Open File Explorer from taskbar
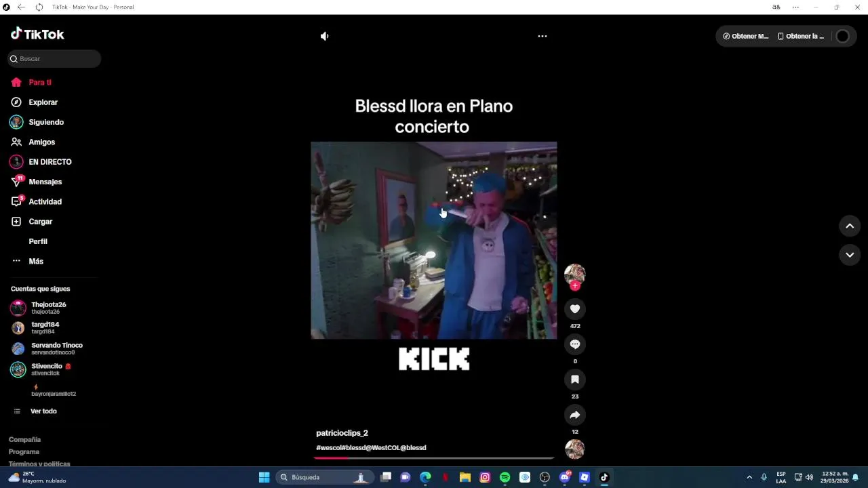 (x=465, y=477)
